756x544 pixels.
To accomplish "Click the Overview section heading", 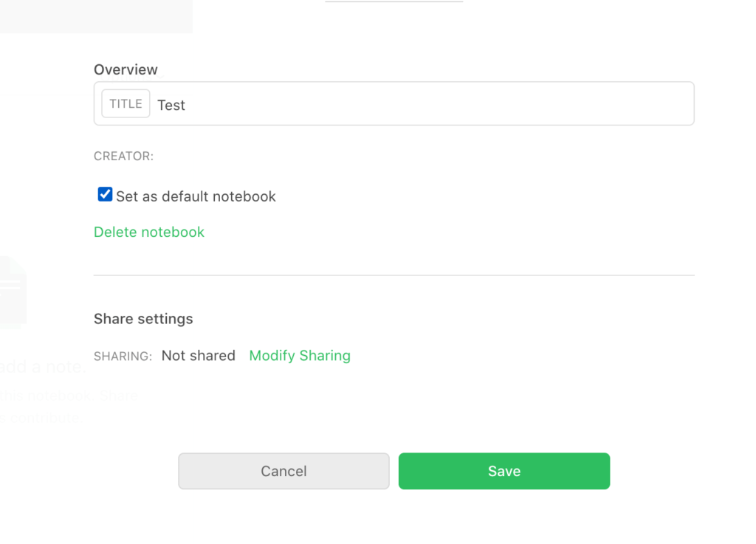I will [126, 69].
